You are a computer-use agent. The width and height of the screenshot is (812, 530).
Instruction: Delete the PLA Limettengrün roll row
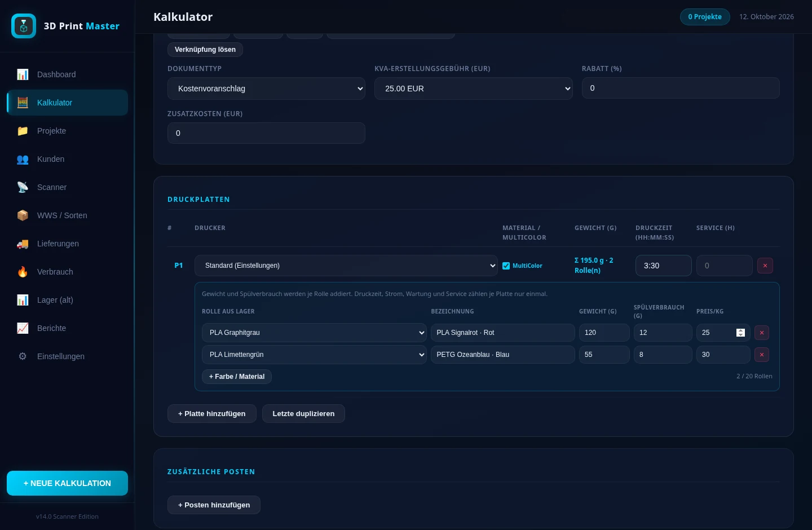(762, 355)
